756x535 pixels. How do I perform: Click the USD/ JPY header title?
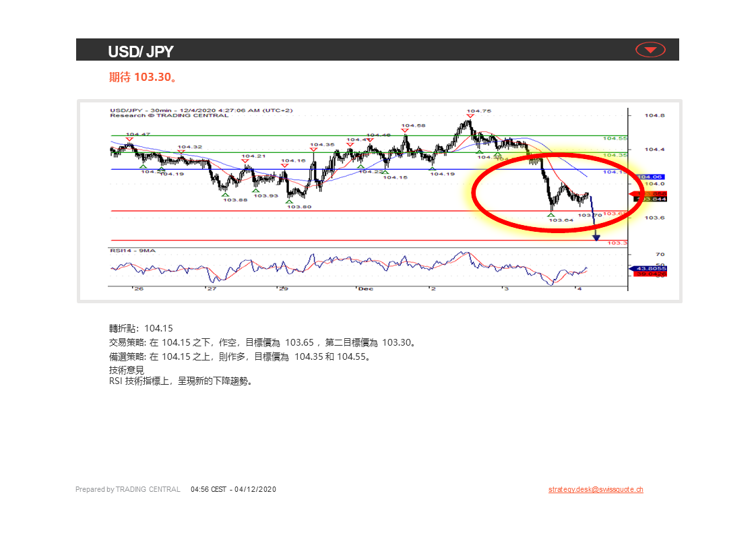click(140, 52)
